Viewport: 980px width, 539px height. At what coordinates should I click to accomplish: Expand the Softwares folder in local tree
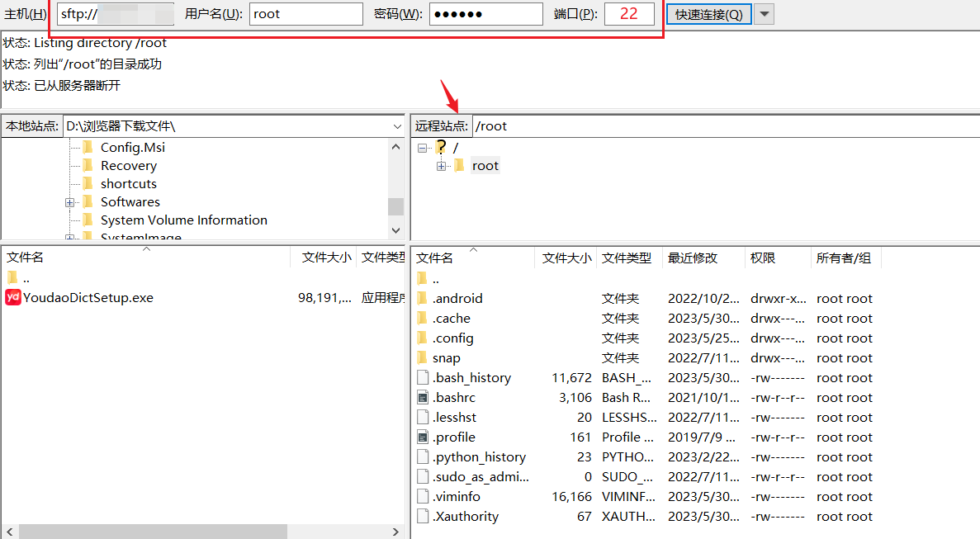pos(69,202)
